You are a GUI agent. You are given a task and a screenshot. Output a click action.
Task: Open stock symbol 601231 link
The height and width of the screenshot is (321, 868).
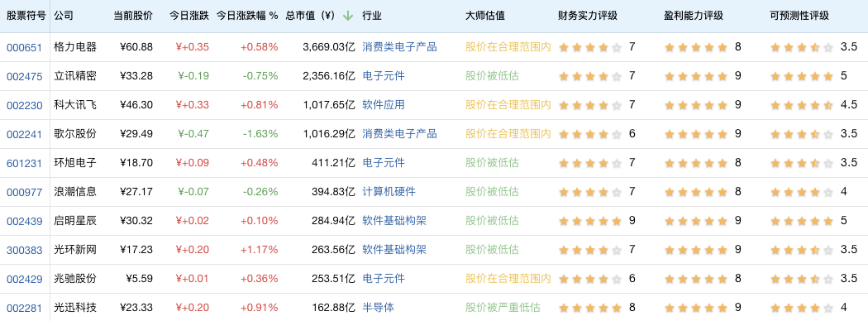(x=24, y=163)
